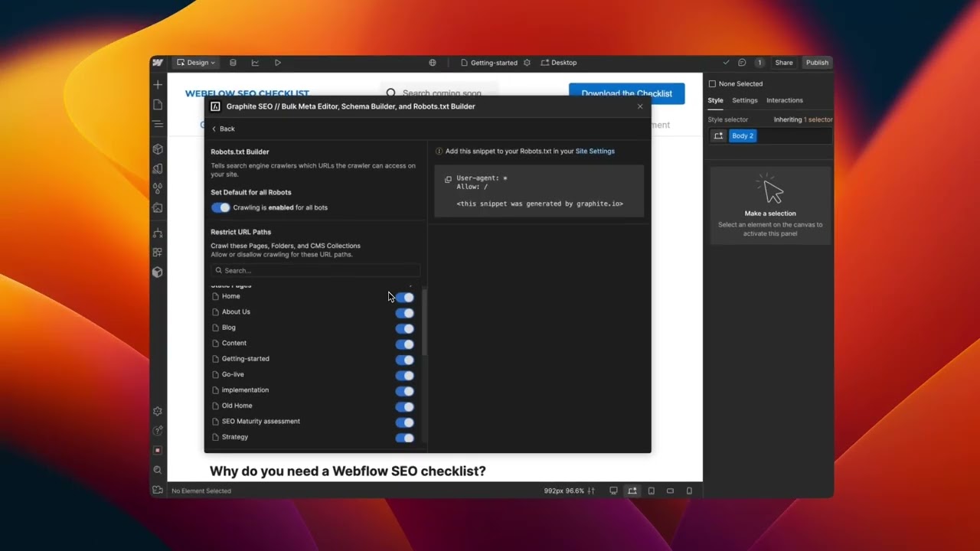The height and width of the screenshot is (551, 980).
Task: Open the Getting-started page selector
Action: (x=489, y=63)
